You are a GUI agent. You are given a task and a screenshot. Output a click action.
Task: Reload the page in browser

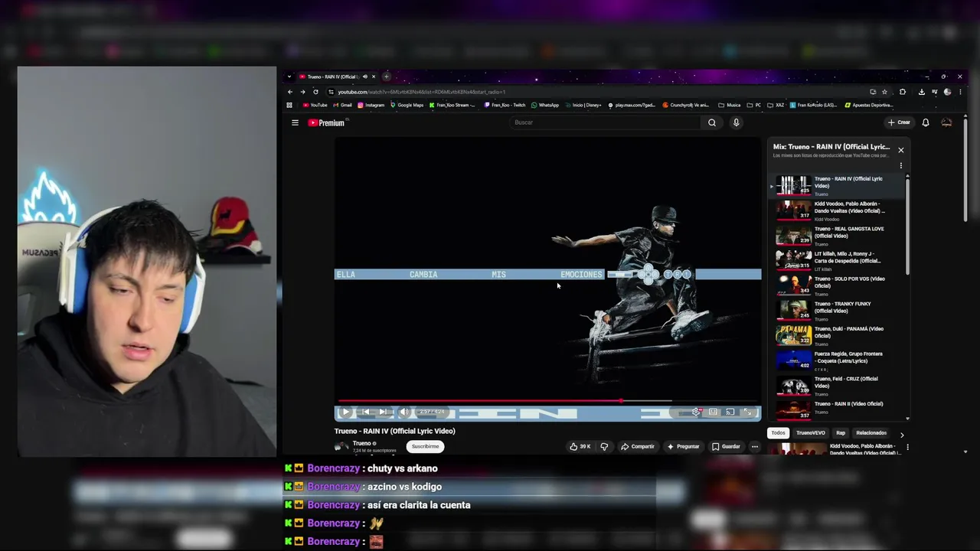tap(315, 92)
